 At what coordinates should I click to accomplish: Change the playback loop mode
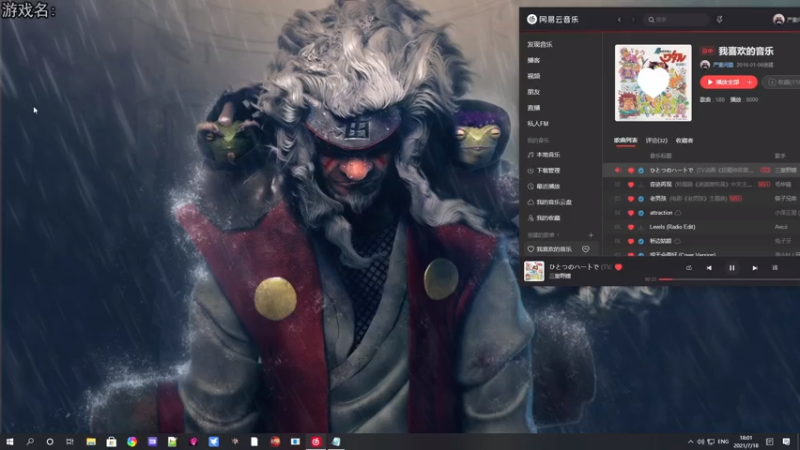689,268
